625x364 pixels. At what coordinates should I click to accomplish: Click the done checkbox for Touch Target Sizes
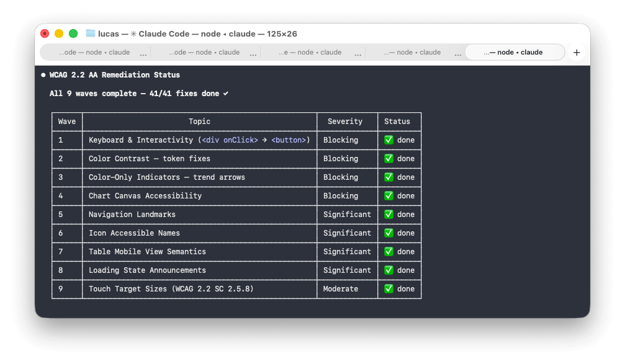[389, 289]
